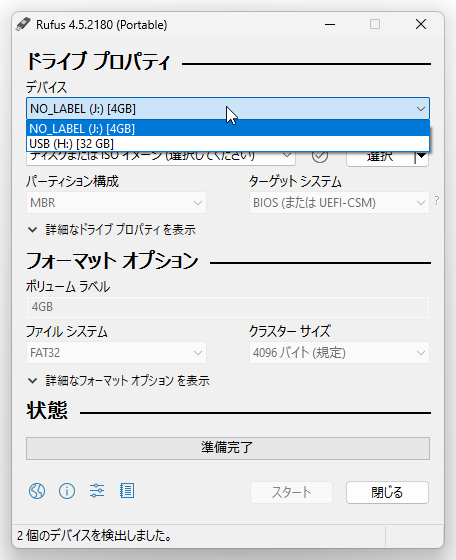Image resolution: width=456 pixels, height=560 pixels.
Task: Open the BIOS (または UEFI-CSM) target system dropdown
Action: pos(339,203)
